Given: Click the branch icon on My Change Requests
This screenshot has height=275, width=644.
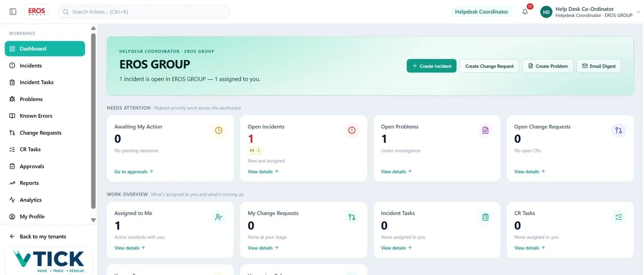Looking at the screenshot, I should point(352,217).
